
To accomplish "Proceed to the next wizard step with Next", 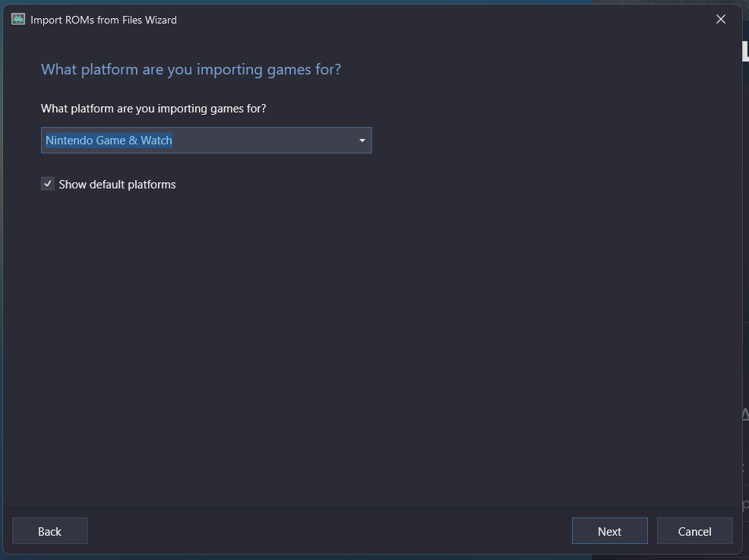I will tap(609, 531).
